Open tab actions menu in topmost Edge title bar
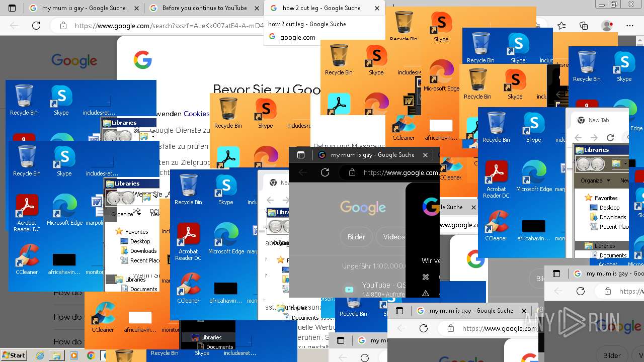644x362 pixels. (12, 8)
